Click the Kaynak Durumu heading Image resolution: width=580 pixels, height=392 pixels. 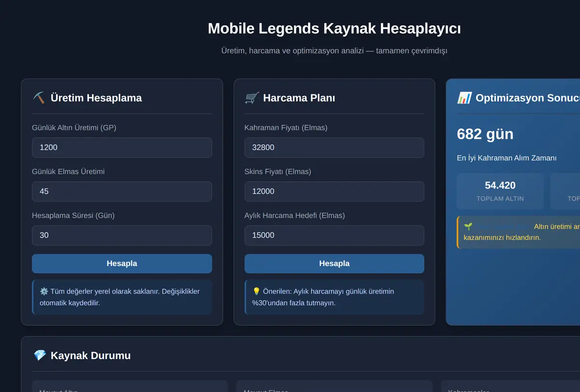90,355
